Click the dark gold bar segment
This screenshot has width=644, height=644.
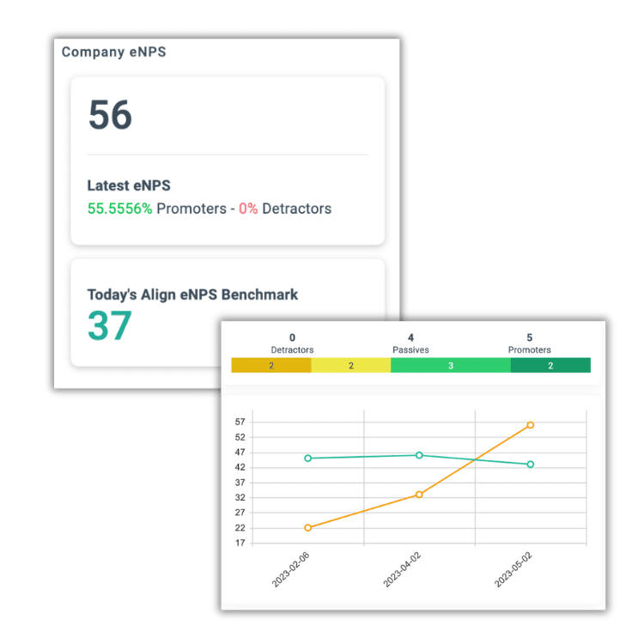pos(270,366)
